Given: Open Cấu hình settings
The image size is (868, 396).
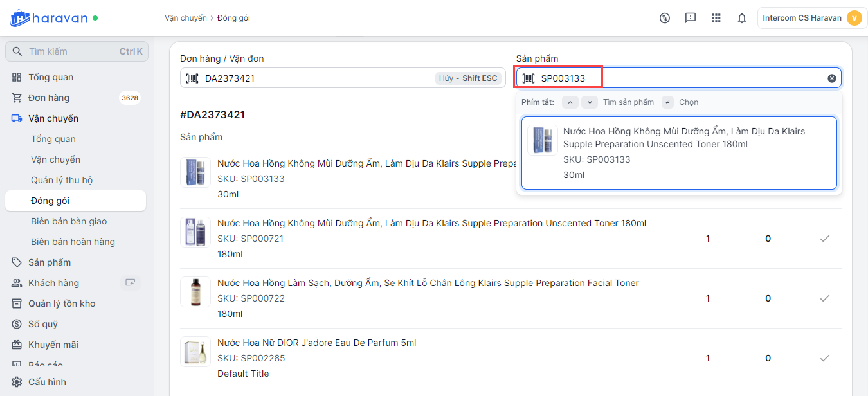Looking at the screenshot, I should click(47, 382).
